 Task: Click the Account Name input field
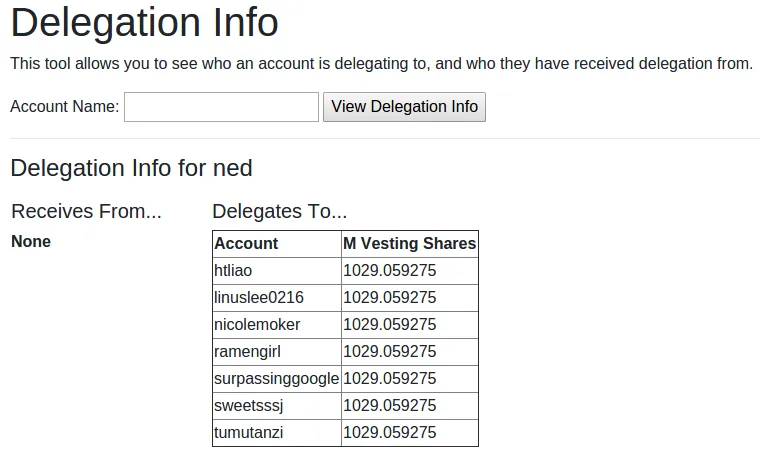(x=221, y=107)
